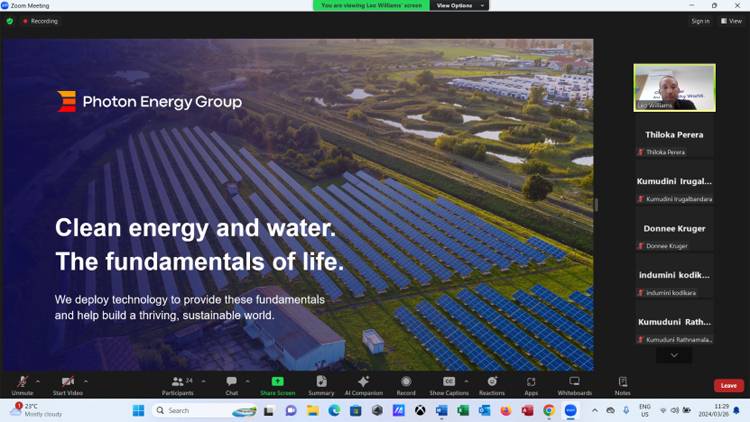This screenshot has height=422, width=750.
Task: Open Task View on the taskbar
Action: click(269, 411)
